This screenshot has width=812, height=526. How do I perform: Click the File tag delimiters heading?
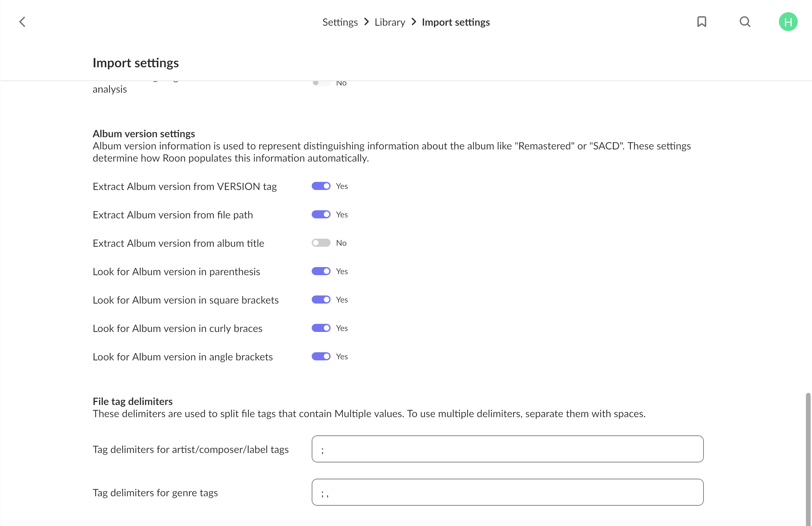133,402
